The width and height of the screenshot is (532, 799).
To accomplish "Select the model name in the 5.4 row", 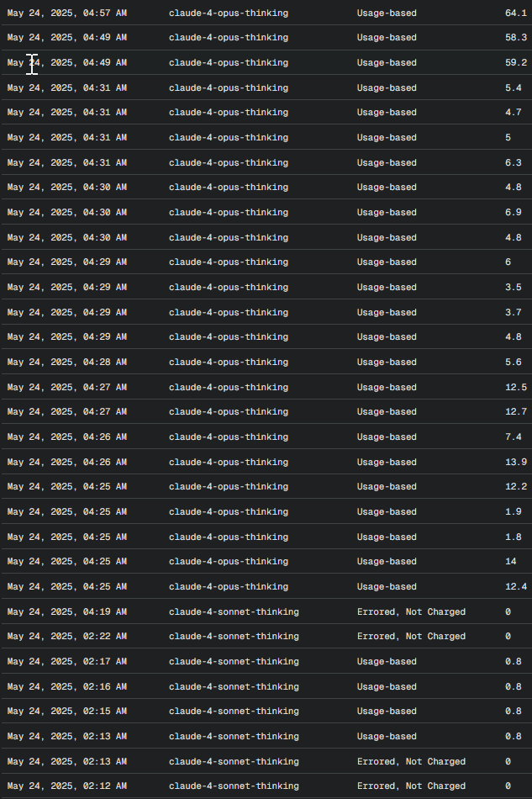I will [229, 87].
